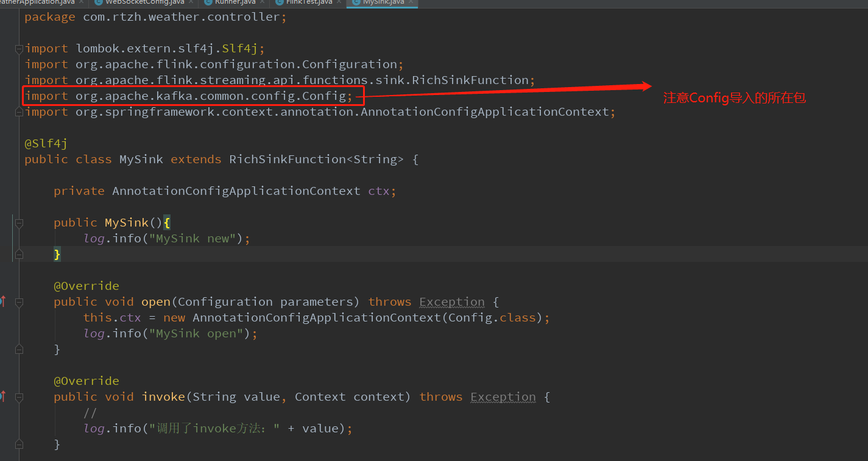The image size is (868, 461).
Task: Collapse the MySink() constructor fold
Action: pos(19,223)
